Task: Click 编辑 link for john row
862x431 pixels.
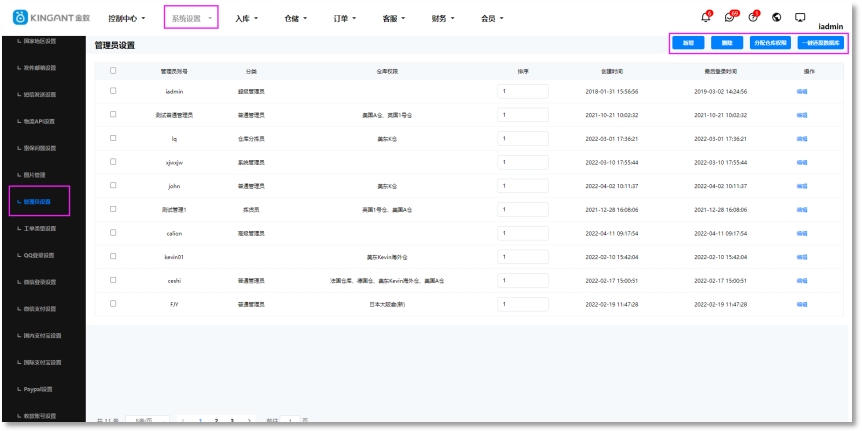Action: (802, 186)
